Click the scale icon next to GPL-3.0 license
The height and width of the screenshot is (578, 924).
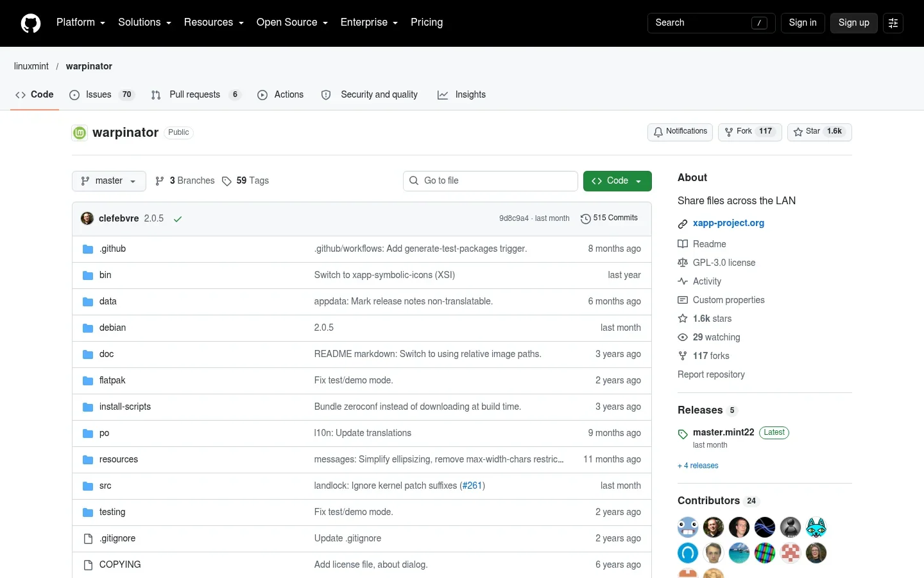click(683, 263)
